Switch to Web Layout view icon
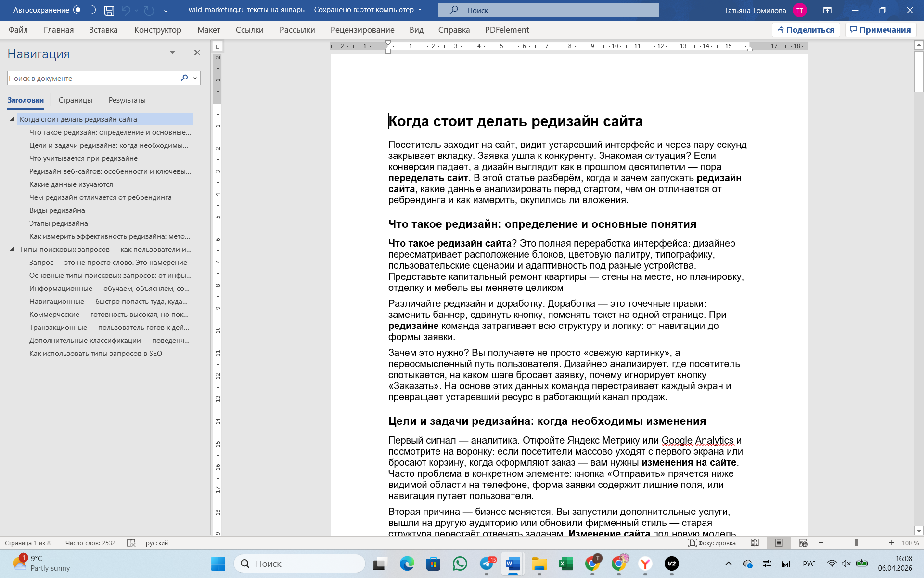This screenshot has width=924, height=578. (x=803, y=543)
